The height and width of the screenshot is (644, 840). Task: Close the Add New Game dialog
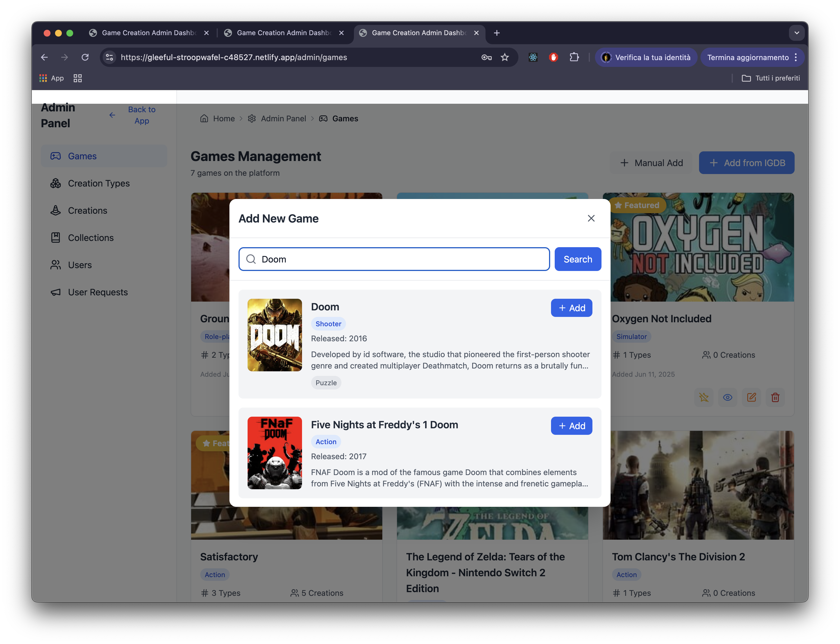(x=591, y=218)
